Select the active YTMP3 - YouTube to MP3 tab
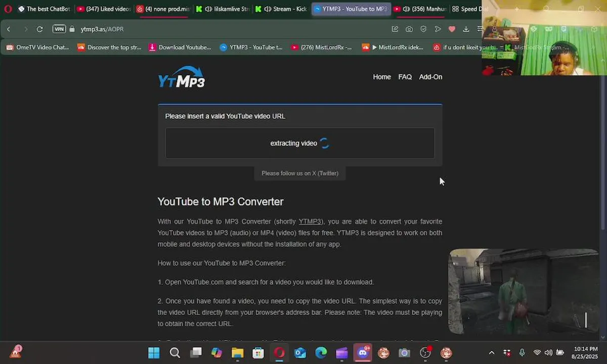This screenshot has height=364, width=607. pos(351,9)
